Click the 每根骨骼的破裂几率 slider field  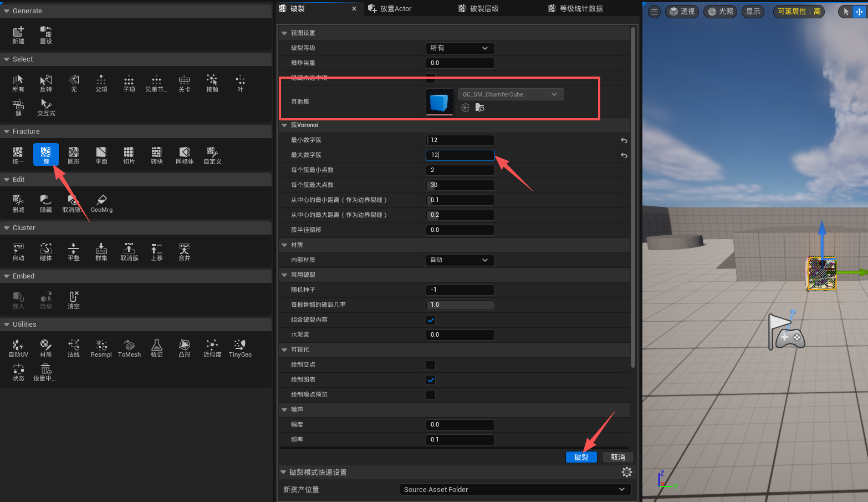[459, 305]
